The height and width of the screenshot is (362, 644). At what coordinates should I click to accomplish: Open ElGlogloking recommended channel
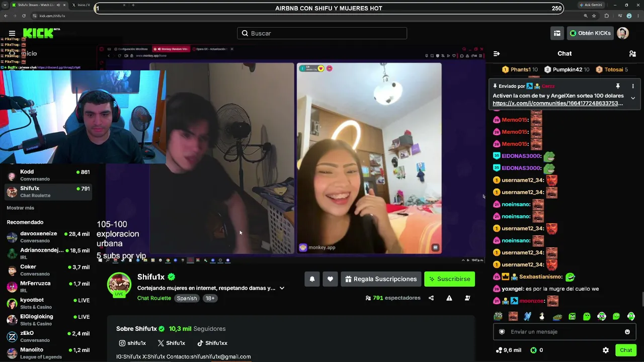[48, 320]
